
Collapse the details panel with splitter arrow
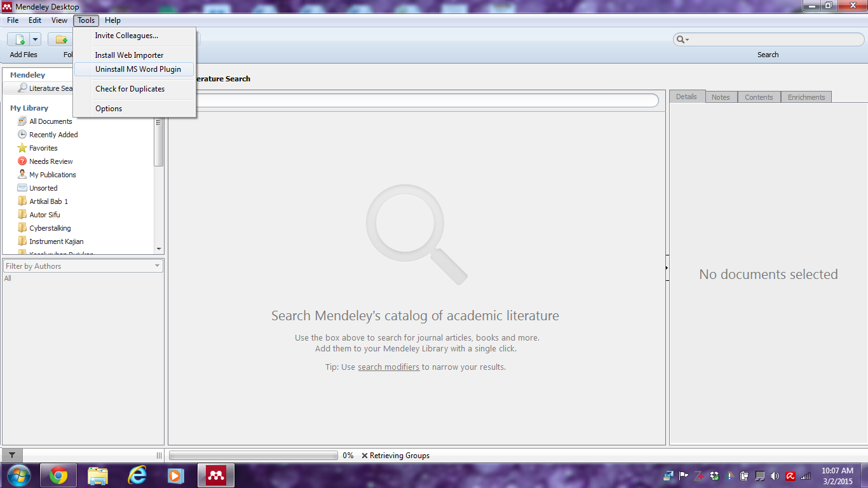(667, 268)
